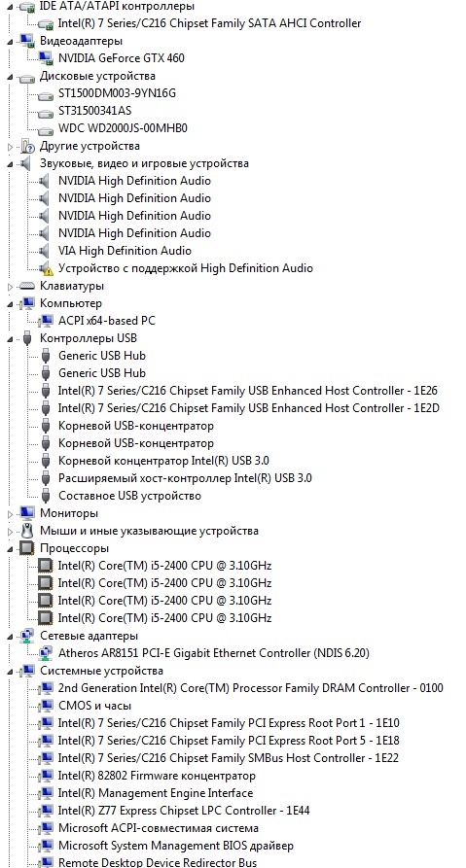Click the CMOS и часы system device icon
This screenshot has height=868, width=466.
coord(46,706)
